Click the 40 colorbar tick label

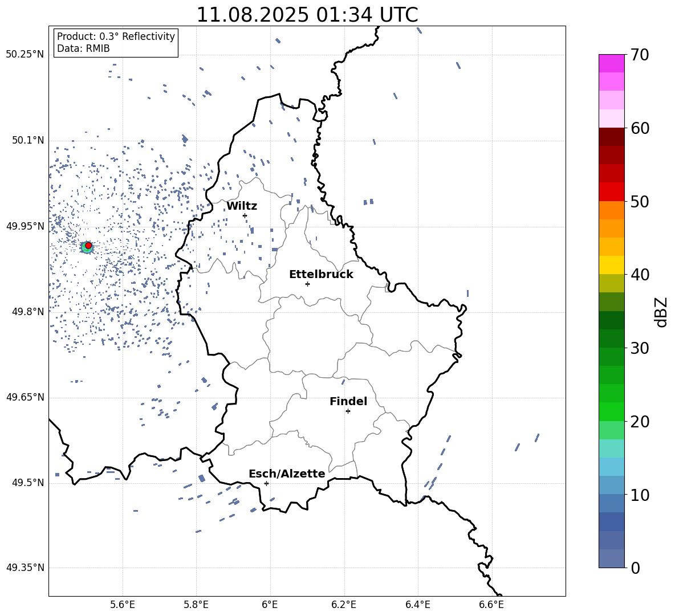click(640, 275)
